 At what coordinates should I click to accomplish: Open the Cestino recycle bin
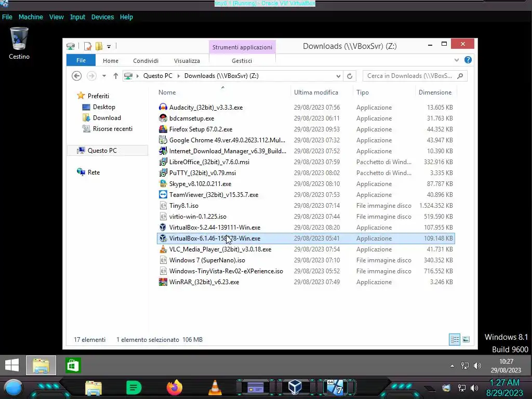click(19, 44)
